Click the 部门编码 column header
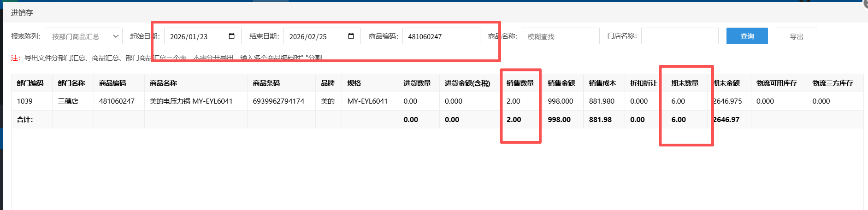 pos(30,83)
